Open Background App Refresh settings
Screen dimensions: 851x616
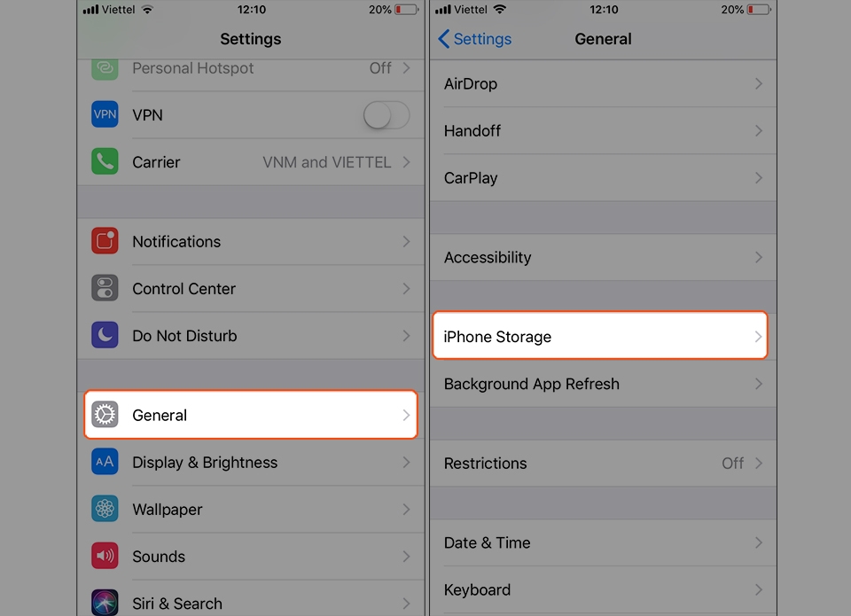tap(603, 384)
